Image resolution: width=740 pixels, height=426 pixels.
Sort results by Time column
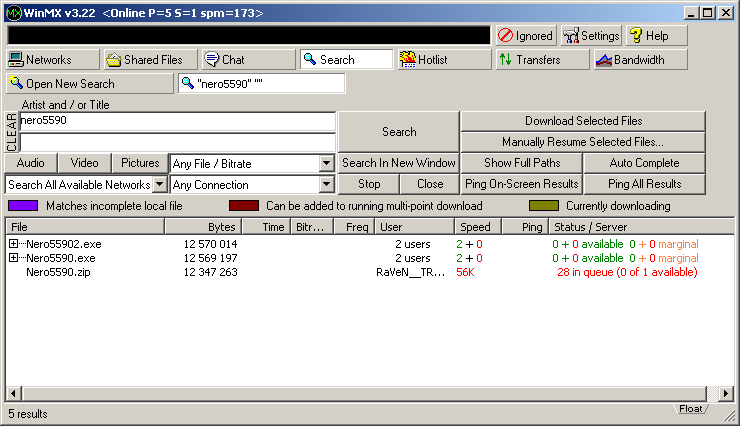(266, 227)
